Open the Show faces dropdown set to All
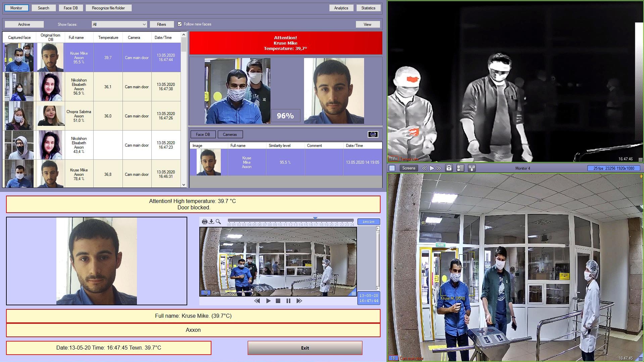 tap(119, 24)
